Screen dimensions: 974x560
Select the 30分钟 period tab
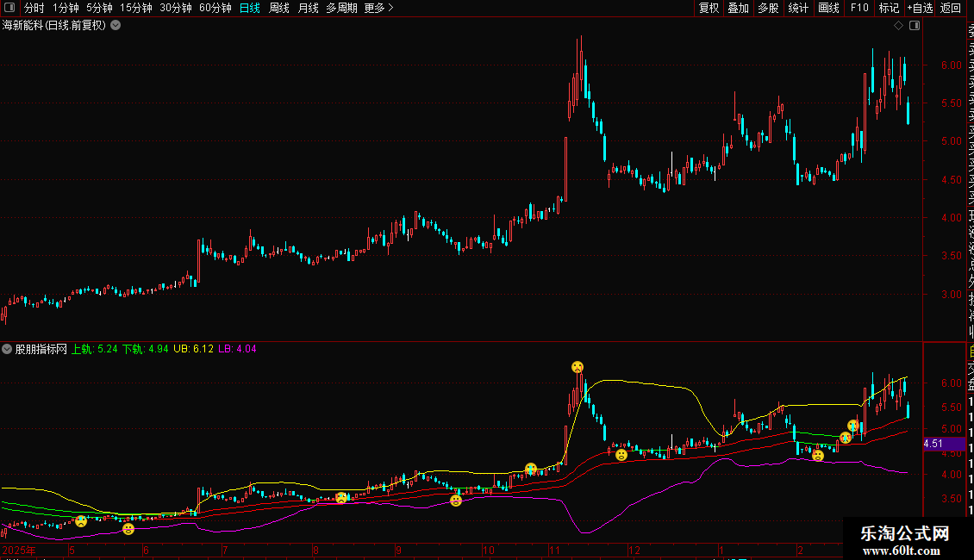coord(176,8)
